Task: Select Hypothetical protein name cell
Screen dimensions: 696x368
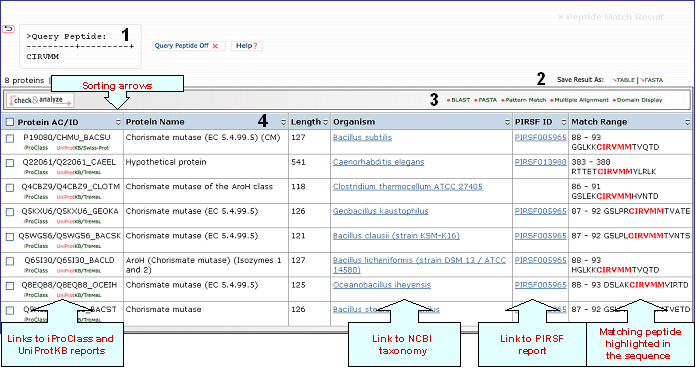Action: (166, 162)
